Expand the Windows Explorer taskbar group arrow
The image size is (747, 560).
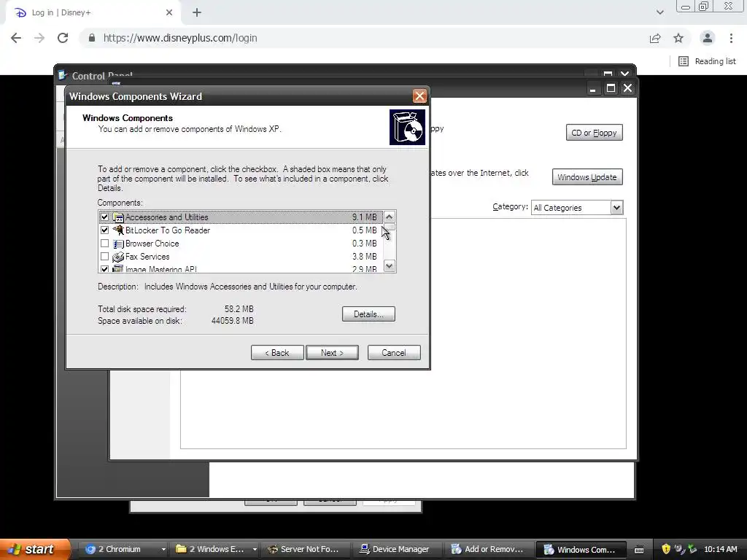pyautogui.click(x=255, y=549)
